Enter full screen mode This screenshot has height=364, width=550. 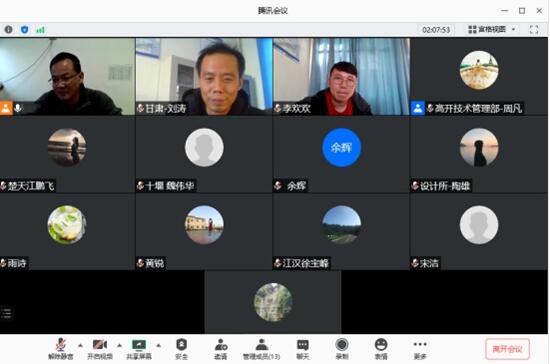(534, 29)
